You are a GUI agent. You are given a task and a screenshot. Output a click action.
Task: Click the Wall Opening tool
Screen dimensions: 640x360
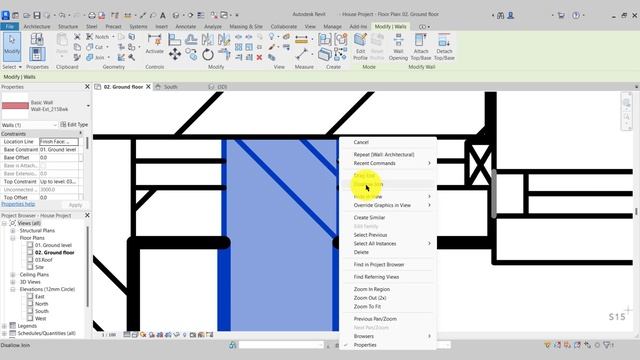tap(398, 47)
